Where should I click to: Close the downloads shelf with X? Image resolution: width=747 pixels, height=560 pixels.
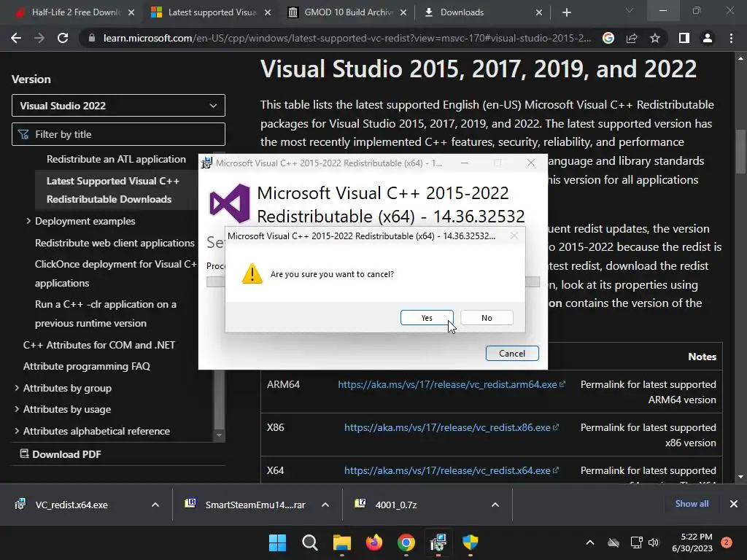pyautogui.click(x=734, y=504)
